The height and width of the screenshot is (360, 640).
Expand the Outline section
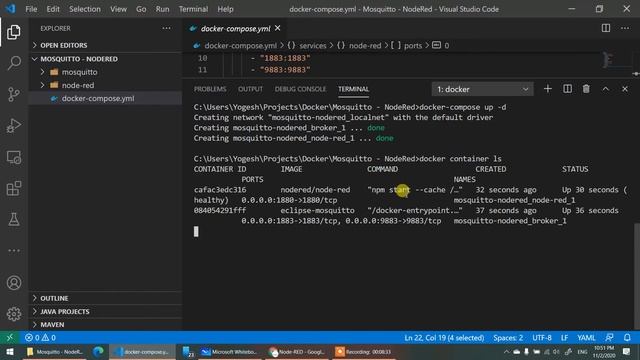105,298
